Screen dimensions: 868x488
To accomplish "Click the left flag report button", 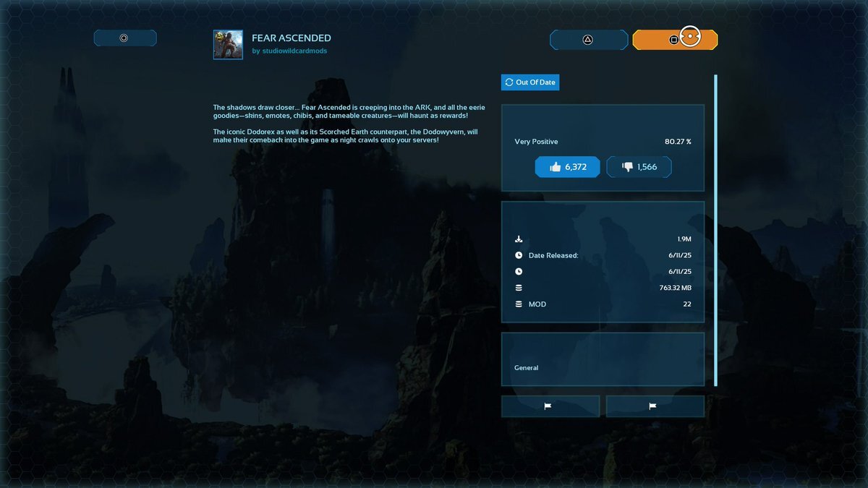I will pos(550,406).
